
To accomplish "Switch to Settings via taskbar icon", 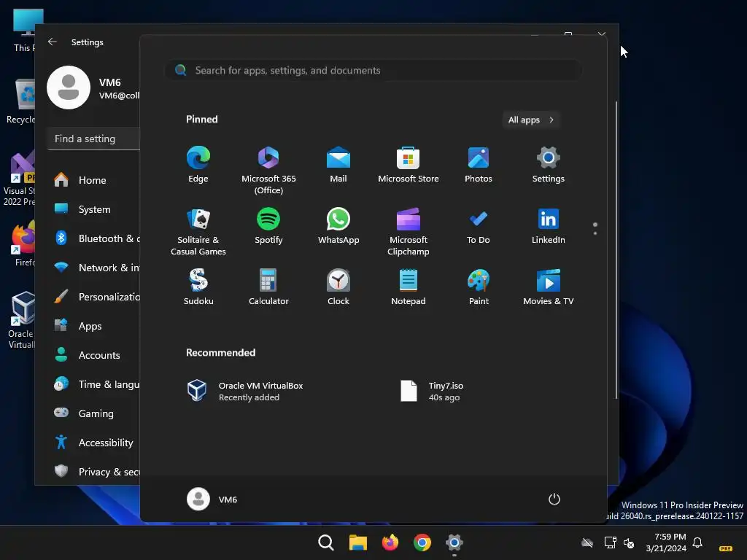I will 454,542.
